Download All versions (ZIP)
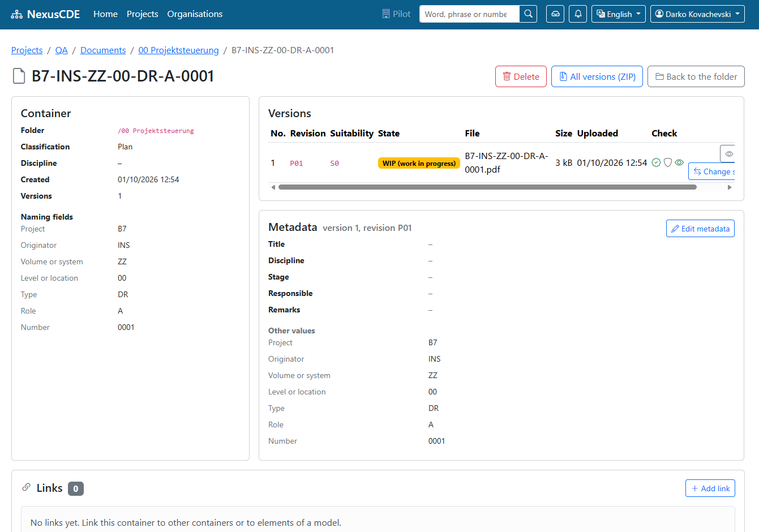Viewport: 759px width, 532px height. click(x=597, y=76)
